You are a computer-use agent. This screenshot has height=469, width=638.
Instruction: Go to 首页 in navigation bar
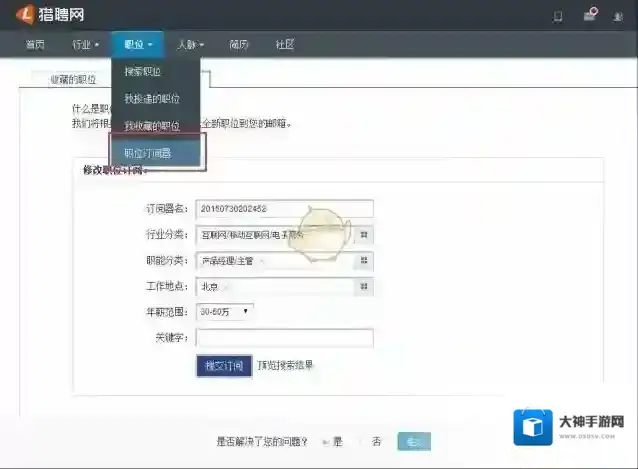click(x=35, y=44)
